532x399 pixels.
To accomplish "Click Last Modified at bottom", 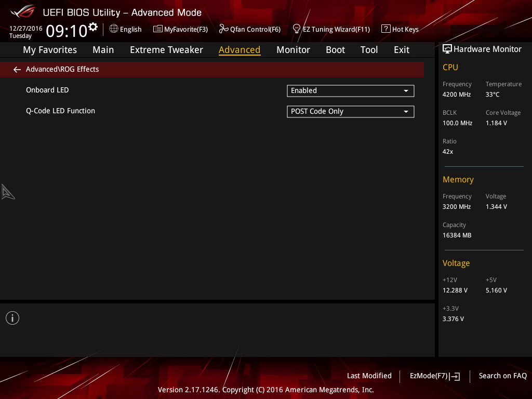I will click(x=369, y=376).
